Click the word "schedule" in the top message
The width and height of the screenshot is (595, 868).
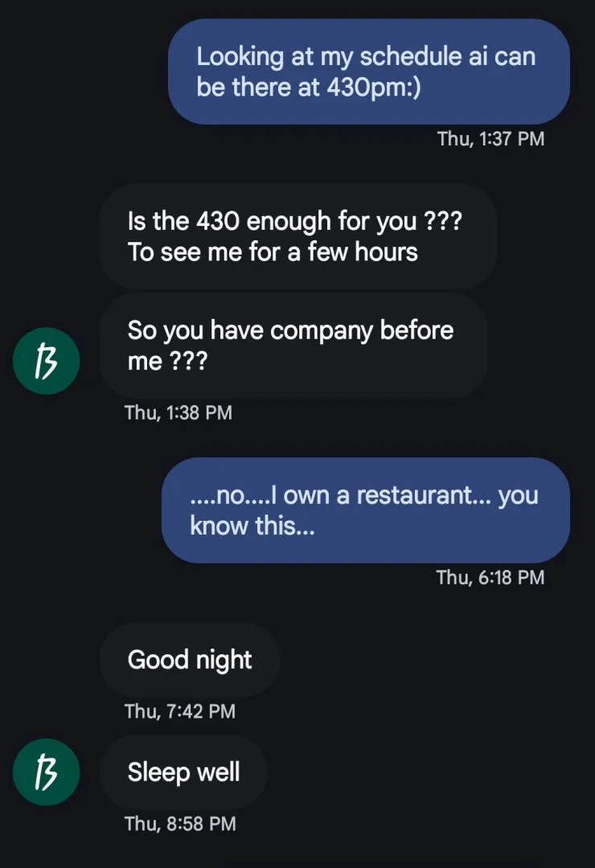click(406, 56)
